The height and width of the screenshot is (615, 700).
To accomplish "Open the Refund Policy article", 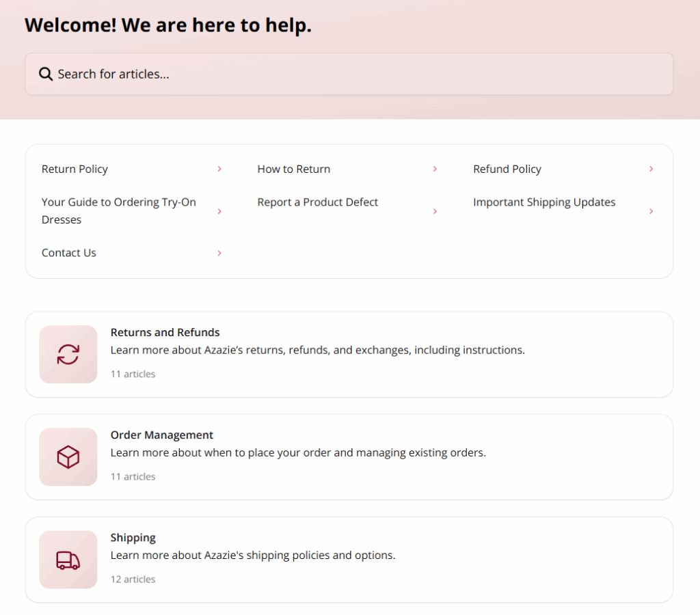I will click(x=507, y=169).
